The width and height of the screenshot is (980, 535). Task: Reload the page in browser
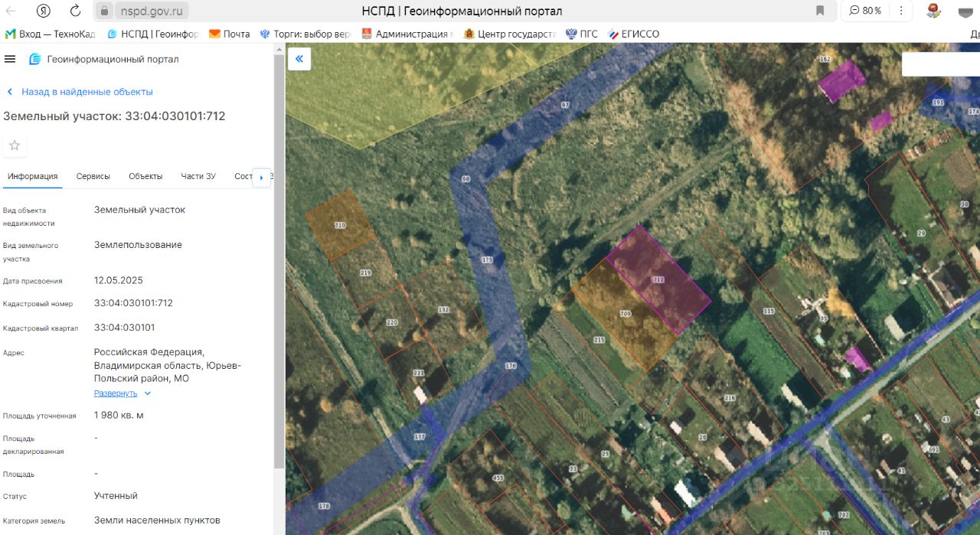click(x=75, y=11)
